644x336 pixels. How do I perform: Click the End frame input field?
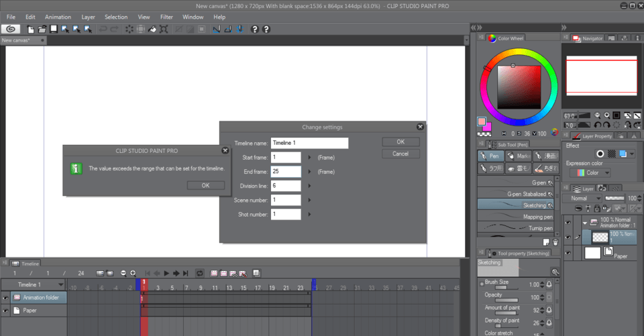click(x=286, y=172)
